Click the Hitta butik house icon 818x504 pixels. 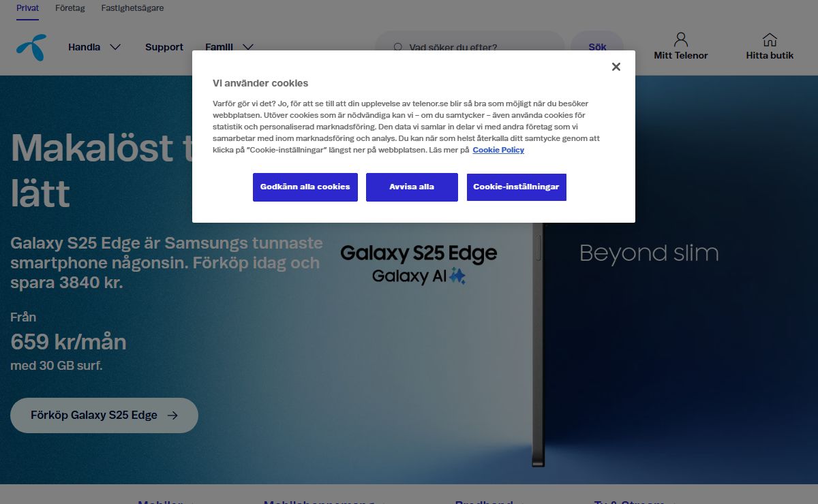click(x=770, y=40)
